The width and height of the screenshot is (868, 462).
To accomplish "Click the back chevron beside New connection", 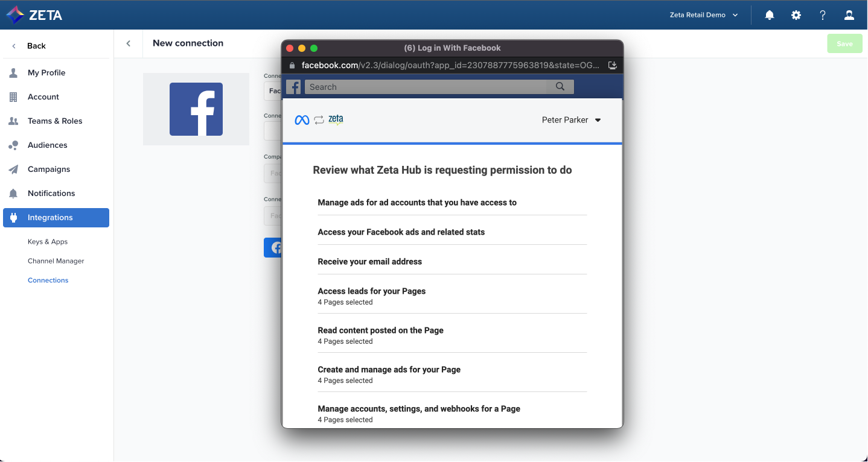I will click(129, 43).
